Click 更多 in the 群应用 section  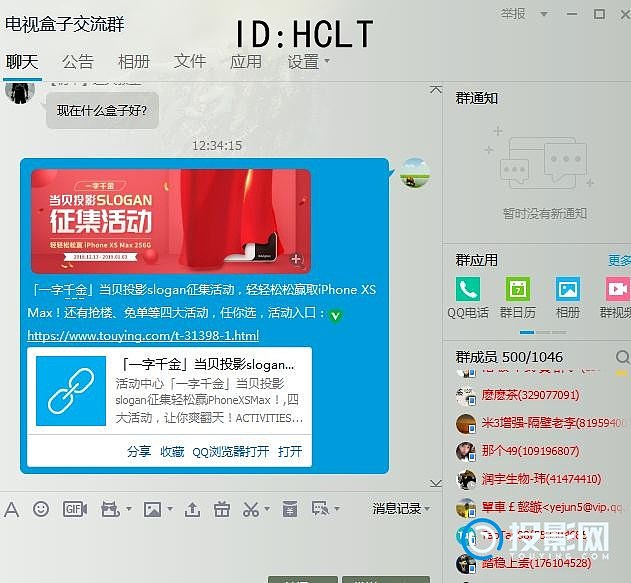[619, 260]
